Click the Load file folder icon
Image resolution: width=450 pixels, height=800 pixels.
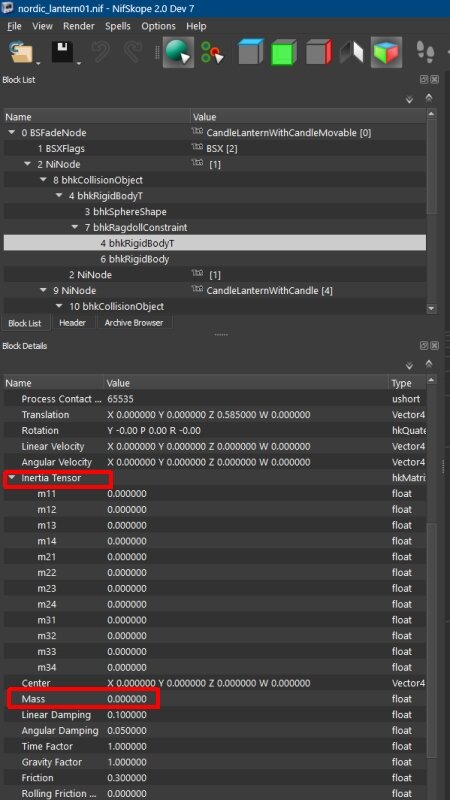(x=20, y=52)
